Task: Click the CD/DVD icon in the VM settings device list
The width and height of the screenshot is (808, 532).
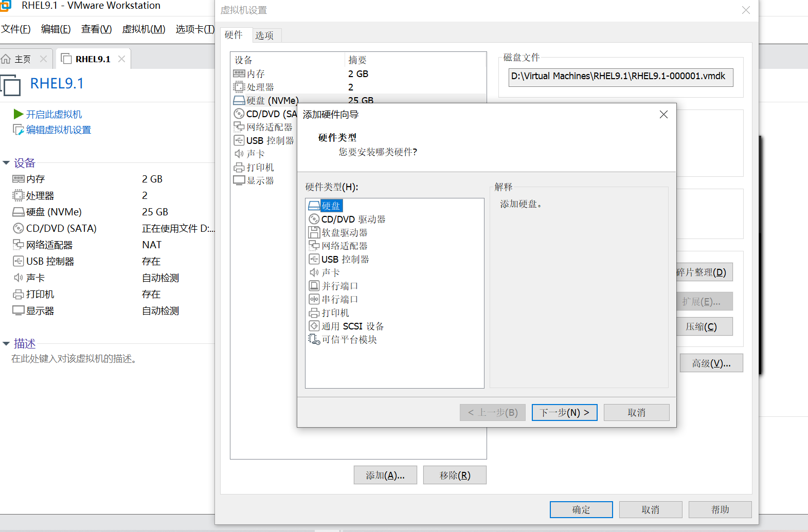Action: [239, 114]
